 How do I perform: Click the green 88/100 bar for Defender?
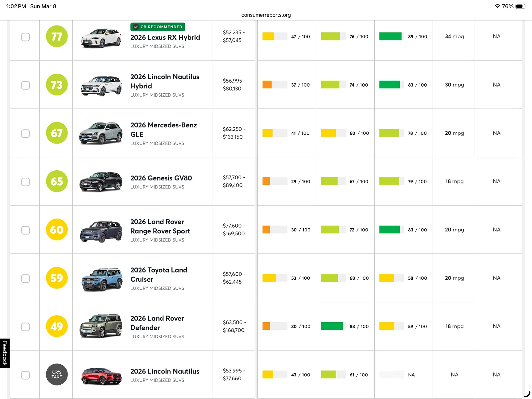pyautogui.click(x=332, y=326)
